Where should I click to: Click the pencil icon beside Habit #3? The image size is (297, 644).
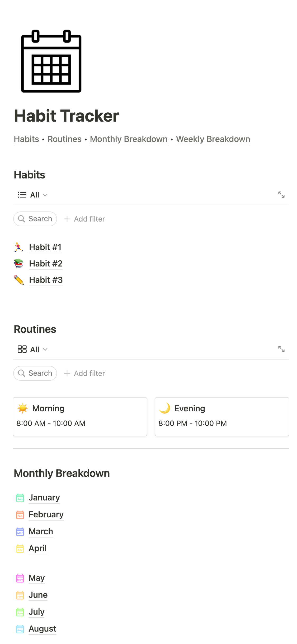[18, 280]
